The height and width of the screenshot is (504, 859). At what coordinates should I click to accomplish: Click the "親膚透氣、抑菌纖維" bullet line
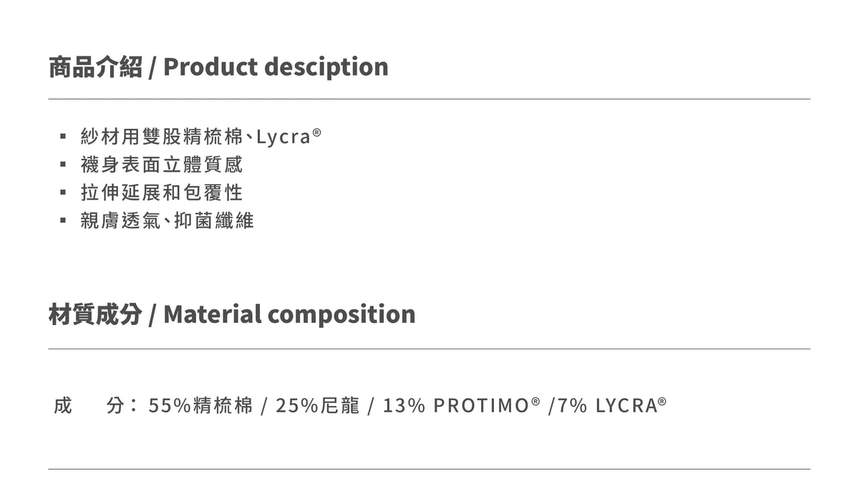(x=167, y=220)
